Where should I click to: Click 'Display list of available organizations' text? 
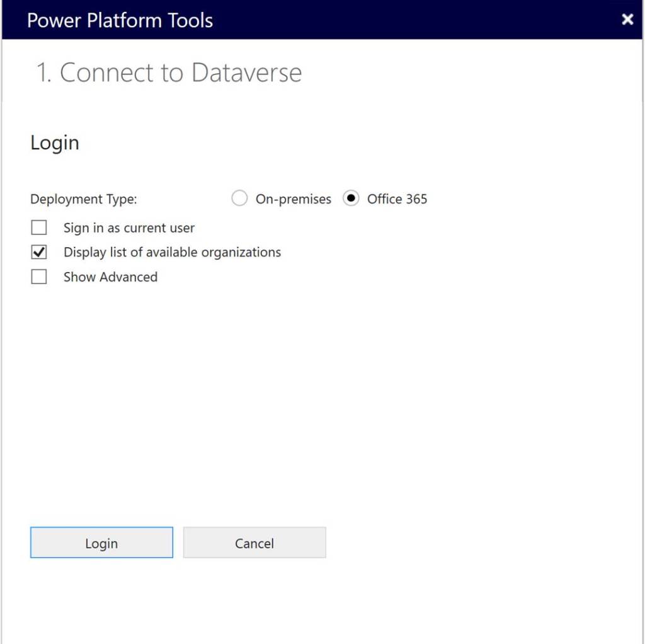click(172, 253)
